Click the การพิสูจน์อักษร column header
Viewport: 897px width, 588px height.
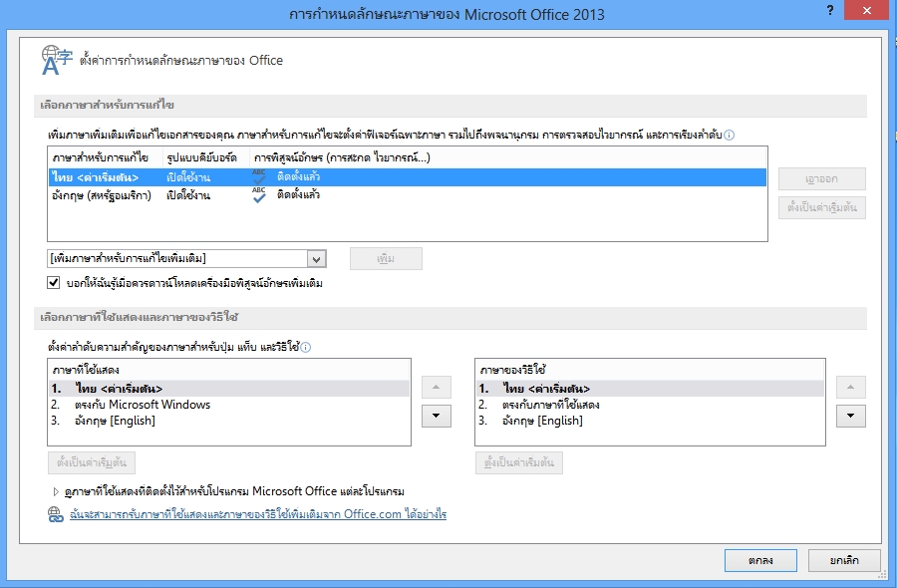pos(342,157)
